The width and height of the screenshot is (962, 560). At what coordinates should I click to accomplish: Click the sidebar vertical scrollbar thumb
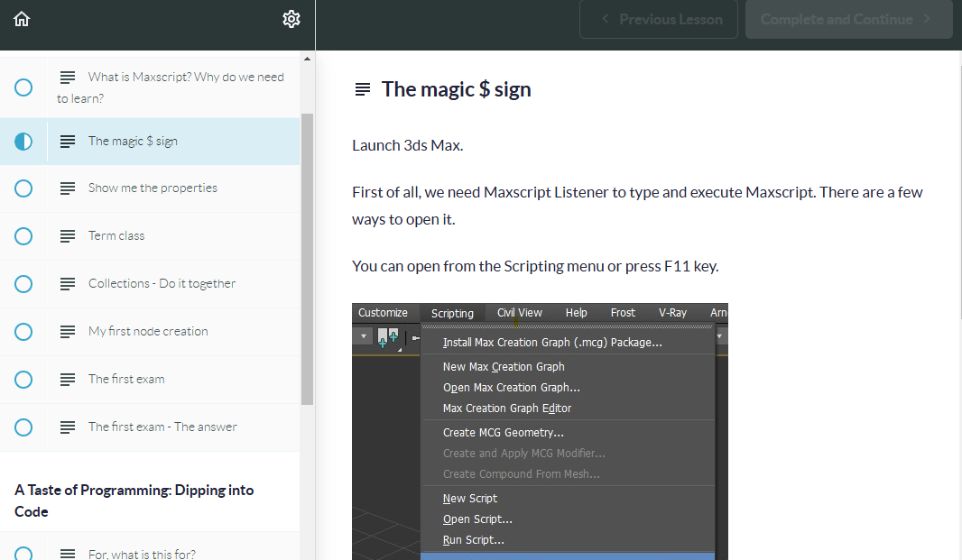pos(307,259)
